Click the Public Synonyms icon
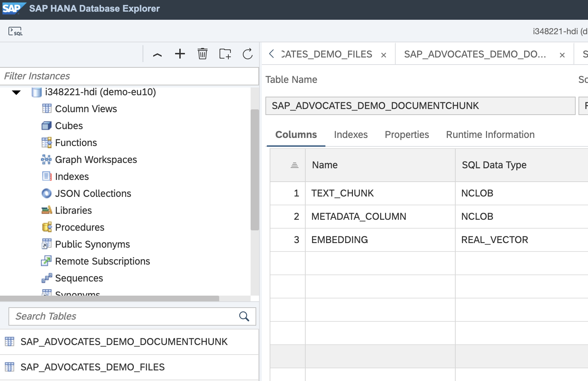This screenshot has width=588, height=381. [x=47, y=244]
